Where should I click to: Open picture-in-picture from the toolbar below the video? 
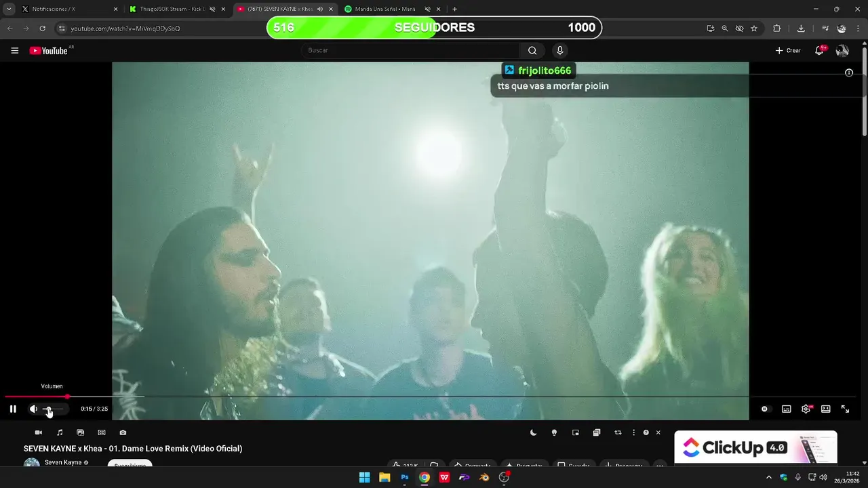(575, 432)
